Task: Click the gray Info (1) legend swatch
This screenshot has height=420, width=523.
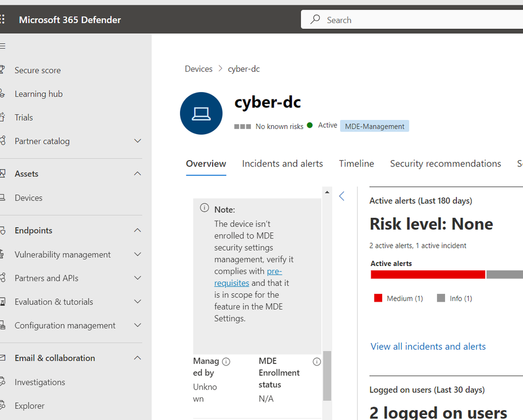Action: 441,298
